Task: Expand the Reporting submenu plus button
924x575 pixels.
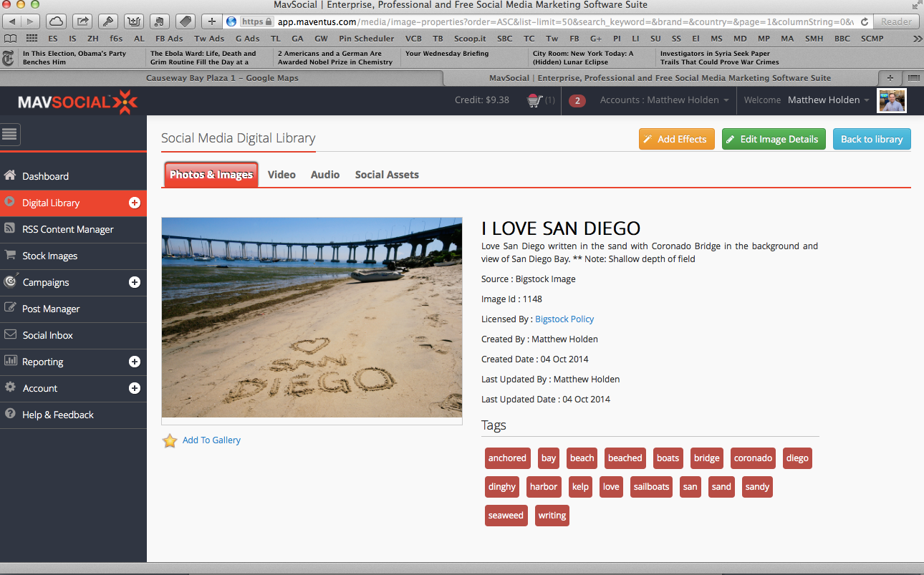Action: pyautogui.click(x=134, y=362)
